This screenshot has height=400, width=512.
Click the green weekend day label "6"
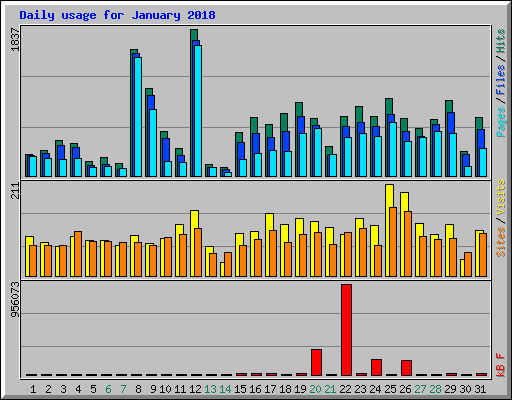[x=108, y=389]
